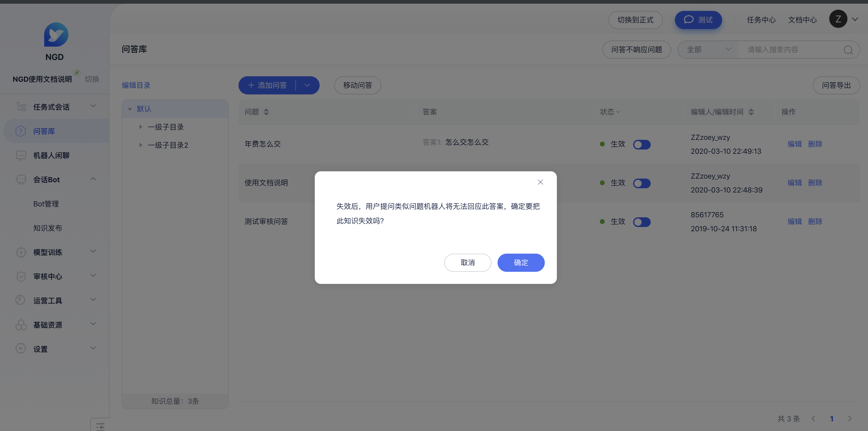Expand the 任务式会话 menu chevron

pyautogui.click(x=93, y=106)
